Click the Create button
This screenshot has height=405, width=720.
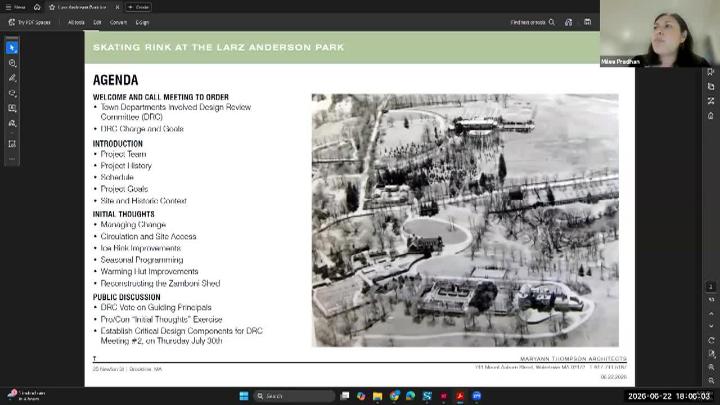pyautogui.click(x=138, y=7)
